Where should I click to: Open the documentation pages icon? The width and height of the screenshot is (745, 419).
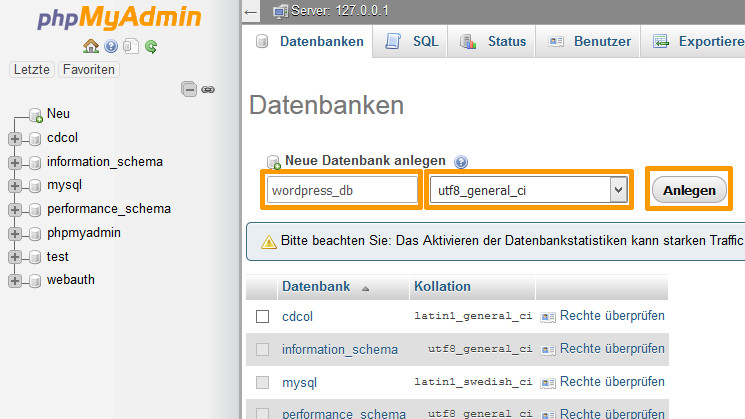pos(131,46)
